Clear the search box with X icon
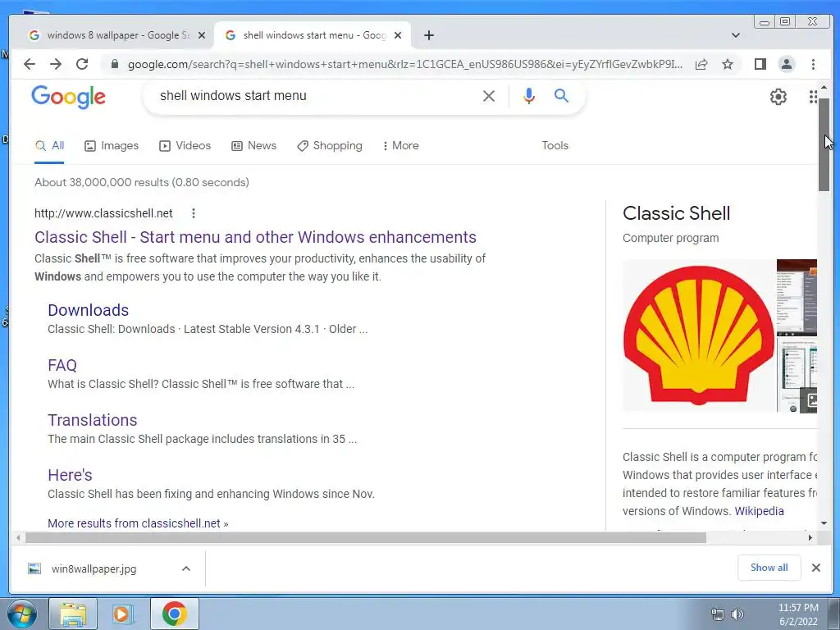This screenshot has height=630, width=840. 489,96
